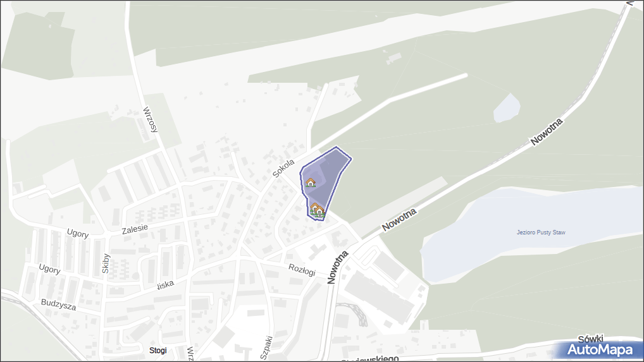This screenshot has width=644, height=362.
Task: Select the Zalesie street label
Action: tap(135, 229)
